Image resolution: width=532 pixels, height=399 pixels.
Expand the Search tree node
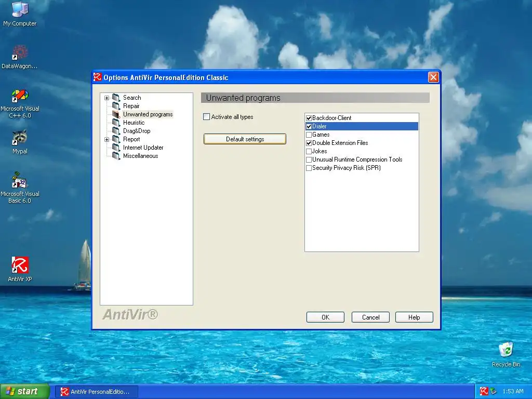pos(107,98)
